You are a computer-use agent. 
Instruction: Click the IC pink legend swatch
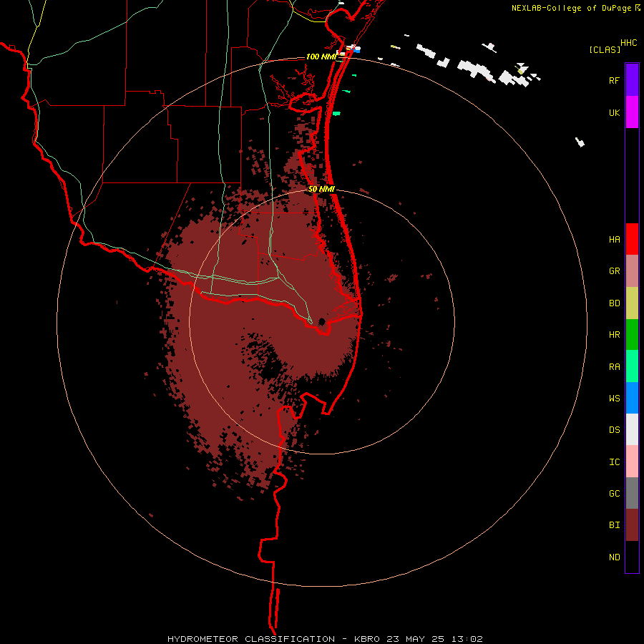point(632,462)
